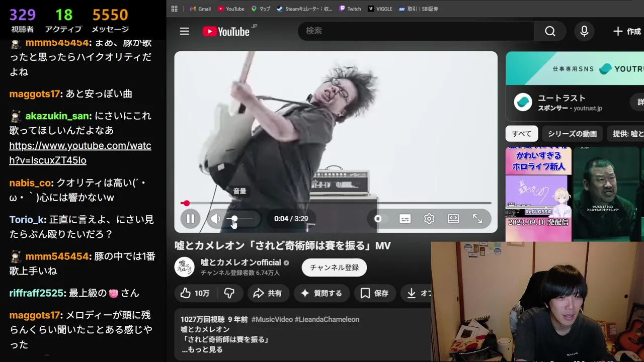Open the YouTube hamburger guide menu
Image resolution: width=644 pixels, height=362 pixels.
(x=185, y=31)
